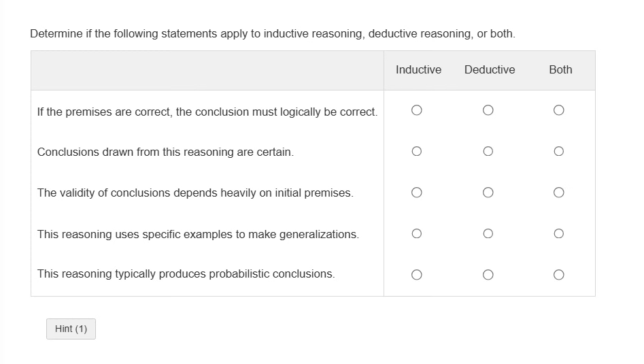644x364 pixels.
Task: Choose Both for 'conclusions are certain' row
Action: point(558,151)
